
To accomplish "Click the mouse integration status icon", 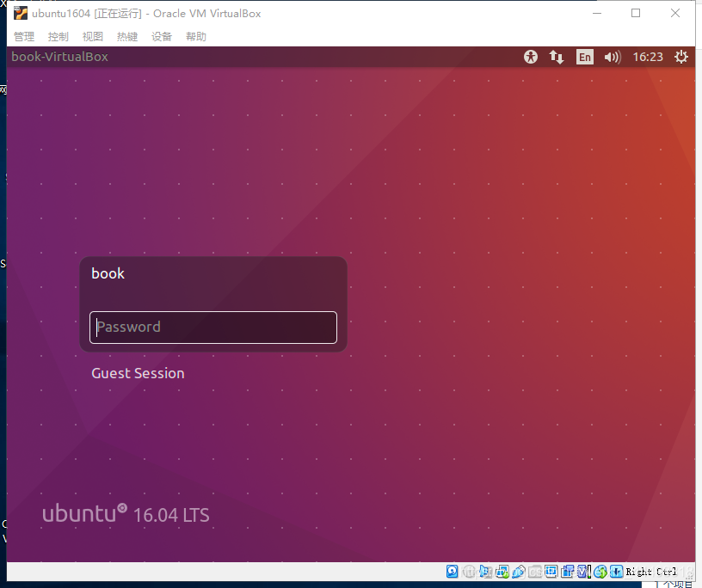I will coord(600,572).
